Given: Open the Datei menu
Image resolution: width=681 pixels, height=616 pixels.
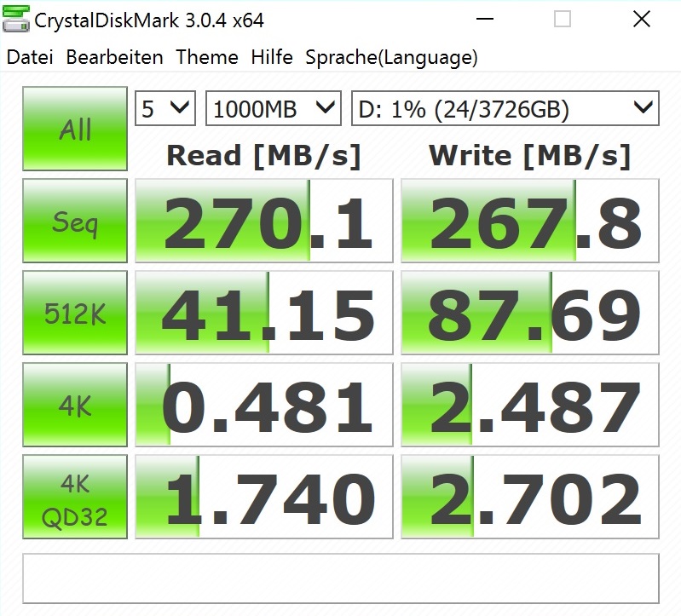Looking at the screenshot, I should pos(30,57).
